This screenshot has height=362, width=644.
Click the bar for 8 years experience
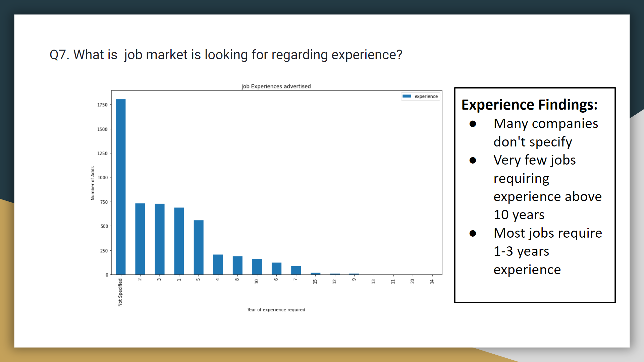point(237,265)
